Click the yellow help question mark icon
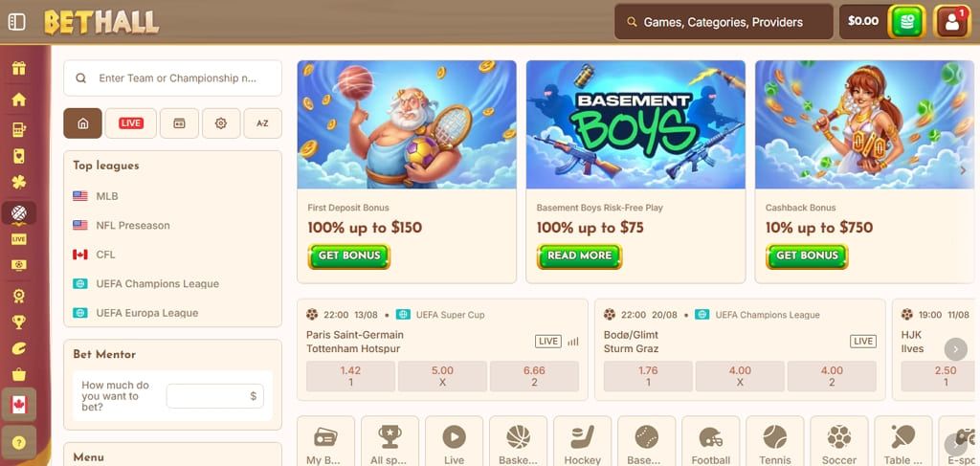Image resolution: width=980 pixels, height=466 pixels. [19, 442]
